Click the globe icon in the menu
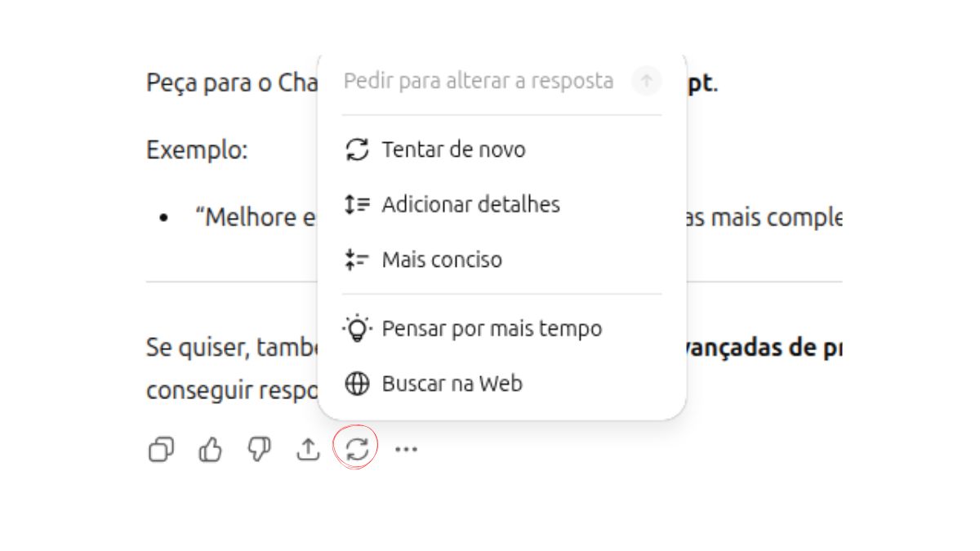The width and height of the screenshot is (980, 551). pos(357,384)
